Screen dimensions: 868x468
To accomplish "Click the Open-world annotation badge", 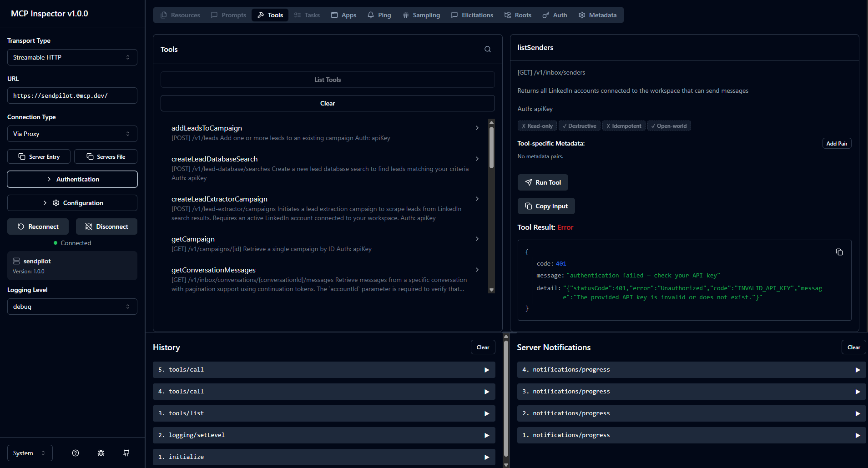I will [669, 126].
